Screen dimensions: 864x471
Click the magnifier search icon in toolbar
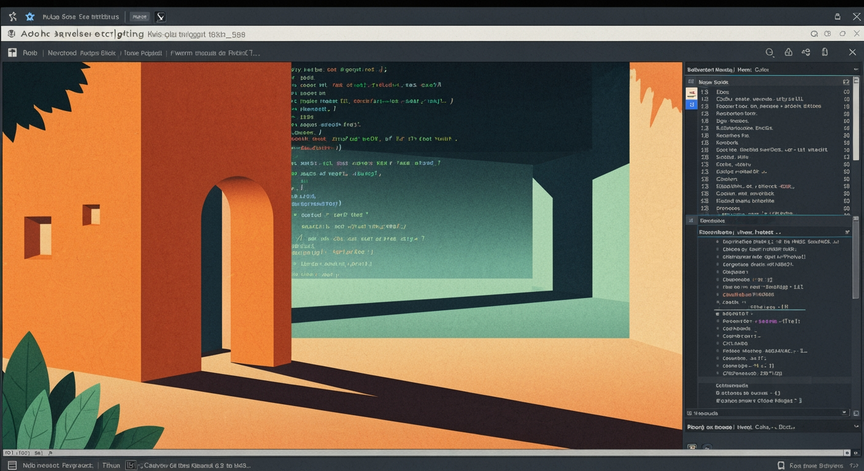[770, 52]
